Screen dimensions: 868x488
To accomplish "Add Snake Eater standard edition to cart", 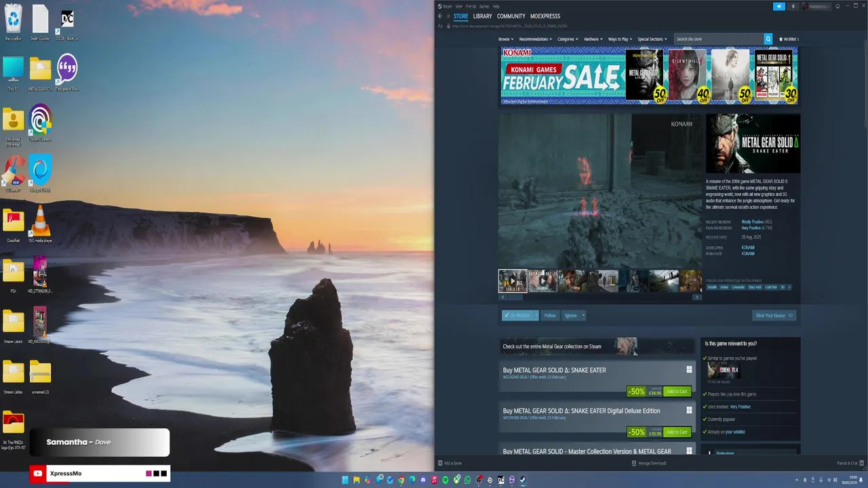I will coord(677,391).
